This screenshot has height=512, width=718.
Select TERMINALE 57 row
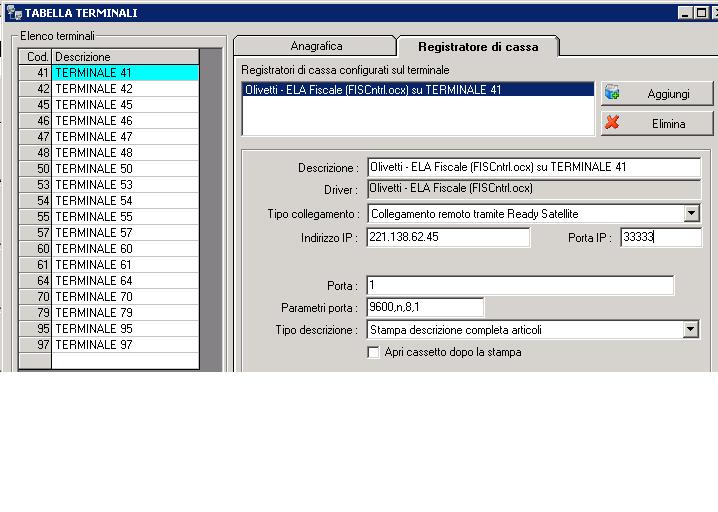tap(109, 233)
